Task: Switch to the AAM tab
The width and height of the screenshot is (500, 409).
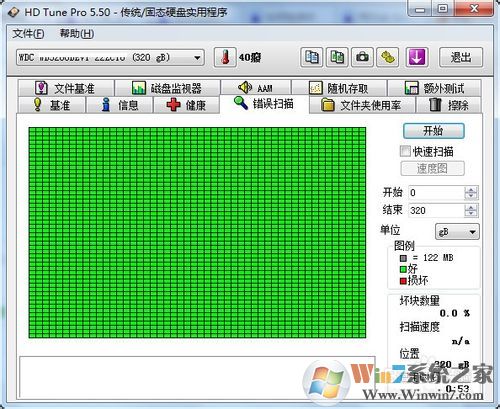Action: [256, 88]
